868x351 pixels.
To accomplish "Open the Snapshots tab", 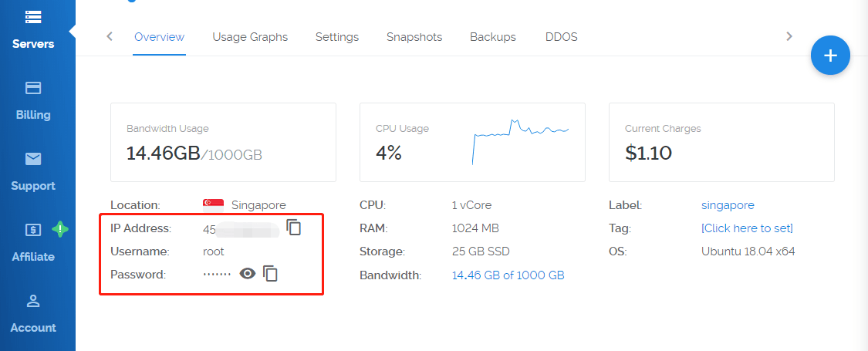I will click(x=414, y=37).
